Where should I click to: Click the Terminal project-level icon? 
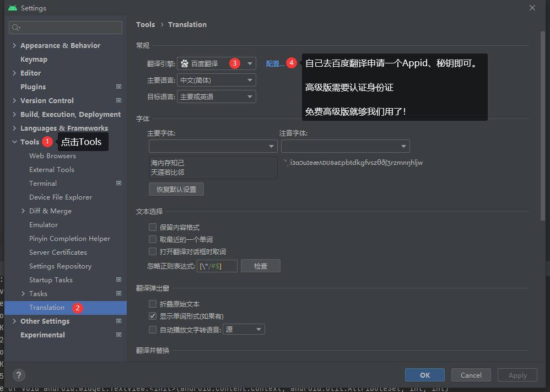tap(118, 184)
